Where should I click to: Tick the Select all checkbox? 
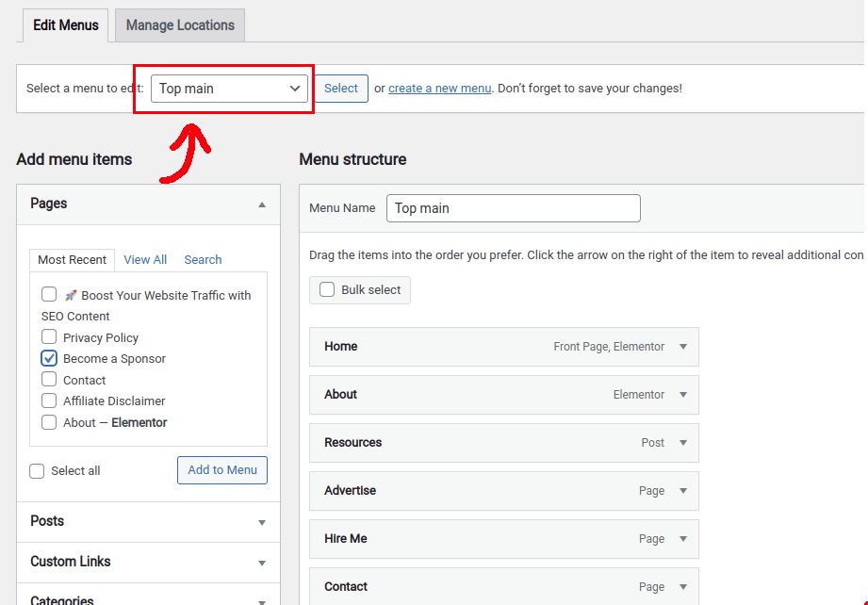[37, 471]
